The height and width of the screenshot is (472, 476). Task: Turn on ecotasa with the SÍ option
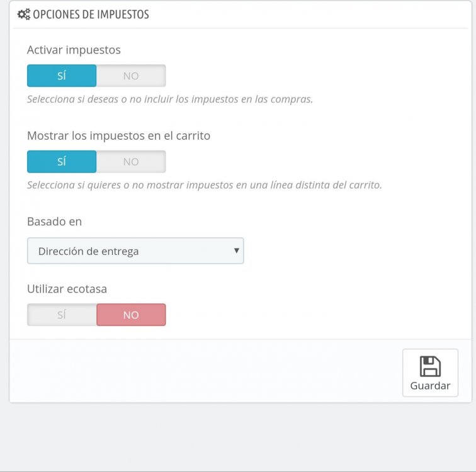point(62,315)
